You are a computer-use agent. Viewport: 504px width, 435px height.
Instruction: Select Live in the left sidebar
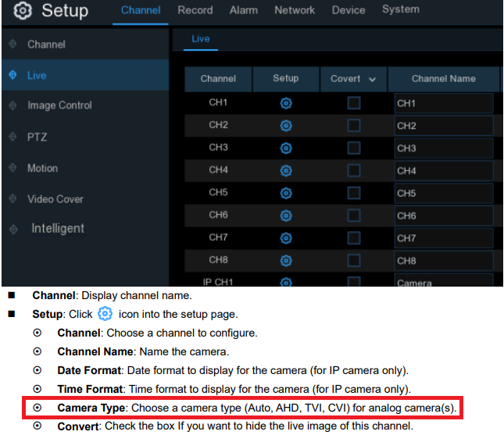85,75
